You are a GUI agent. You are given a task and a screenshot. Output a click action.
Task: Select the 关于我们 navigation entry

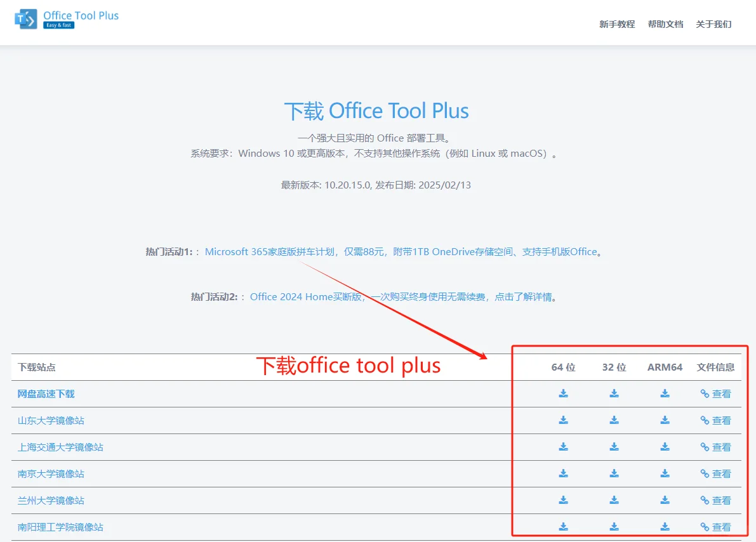[713, 24]
